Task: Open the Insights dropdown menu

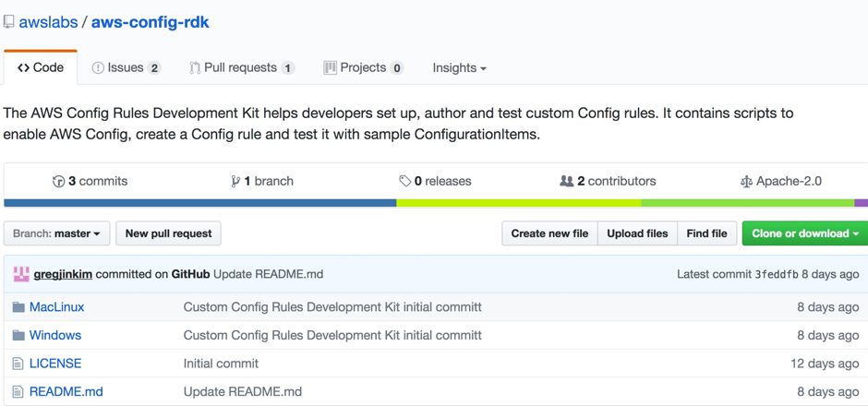Action: (459, 68)
